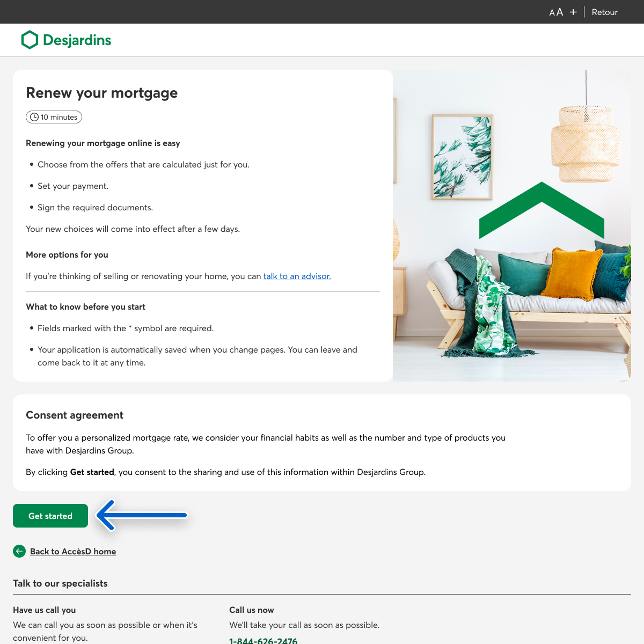Click the wicker pendant lamp in photo
644x644 pixels.
click(x=586, y=143)
